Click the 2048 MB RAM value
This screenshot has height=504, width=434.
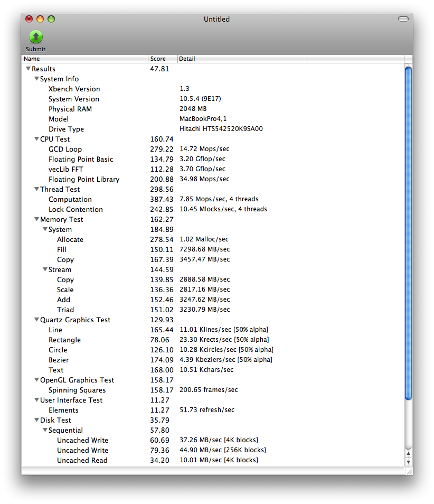[x=193, y=109]
